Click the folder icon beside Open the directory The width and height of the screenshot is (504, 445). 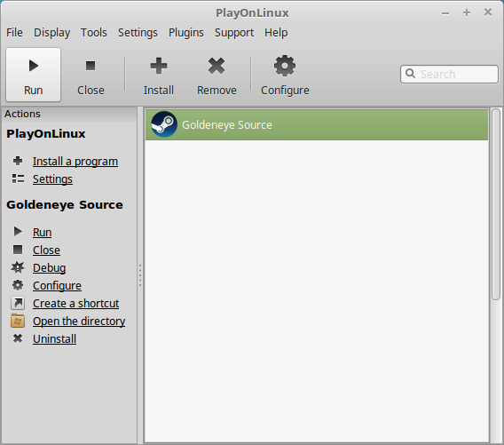pos(18,321)
